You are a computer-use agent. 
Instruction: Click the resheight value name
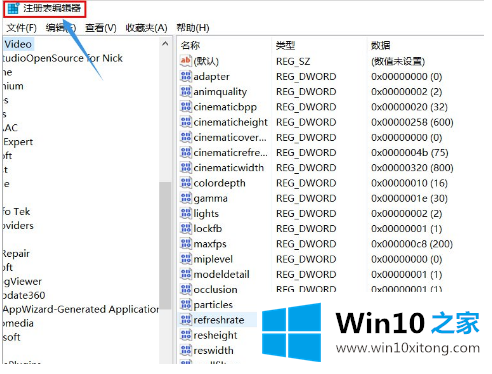pos(215,335)
